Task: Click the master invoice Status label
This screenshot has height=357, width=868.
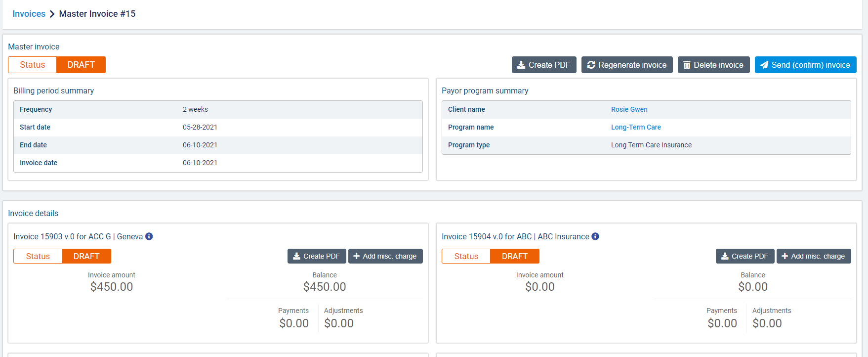Action: click(33, 65)
